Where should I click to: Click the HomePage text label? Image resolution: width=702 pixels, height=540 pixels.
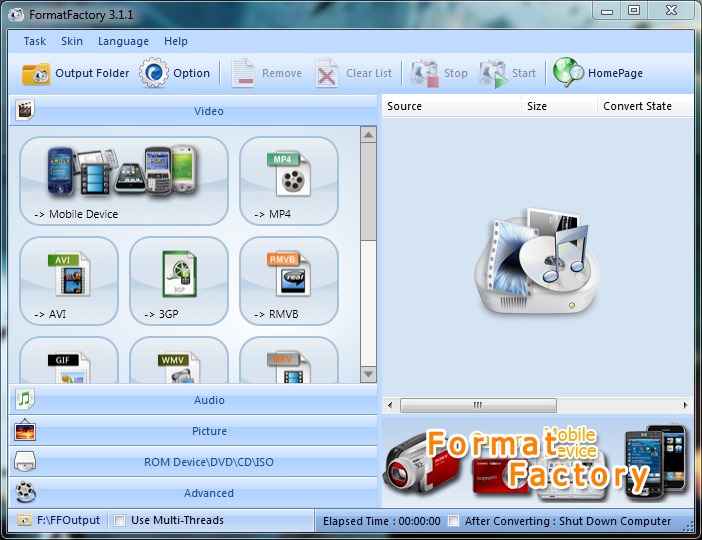615,73
